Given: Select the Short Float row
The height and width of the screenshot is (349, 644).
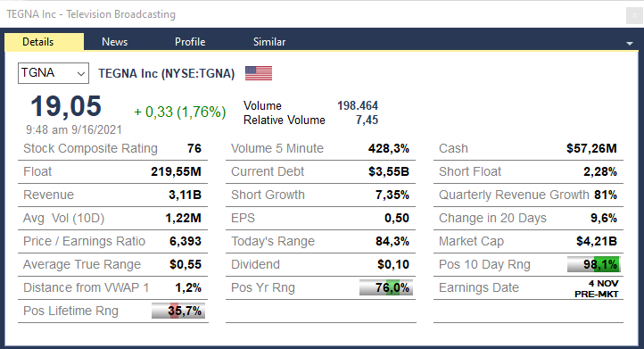Looking at the screenshot, I should point(528,171).
